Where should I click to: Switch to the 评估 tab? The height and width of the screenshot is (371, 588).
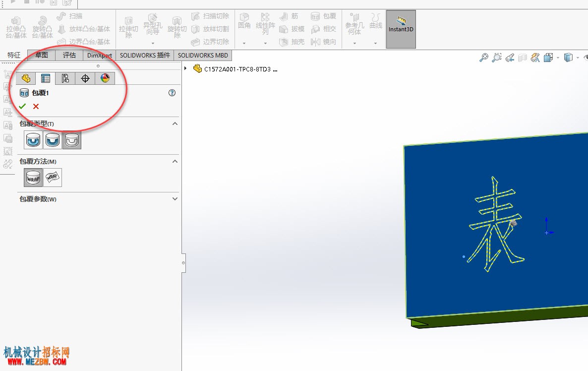click(x=69, y=55)
